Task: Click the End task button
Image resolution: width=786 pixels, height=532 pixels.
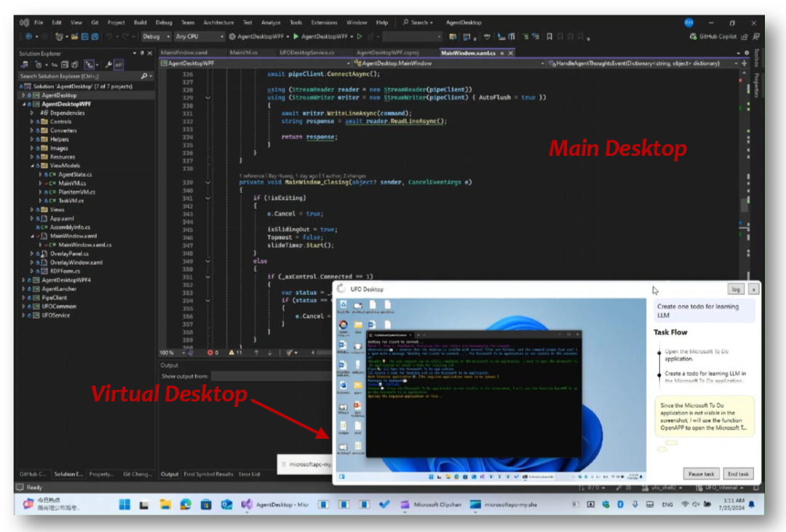Action: coord(738,474)
